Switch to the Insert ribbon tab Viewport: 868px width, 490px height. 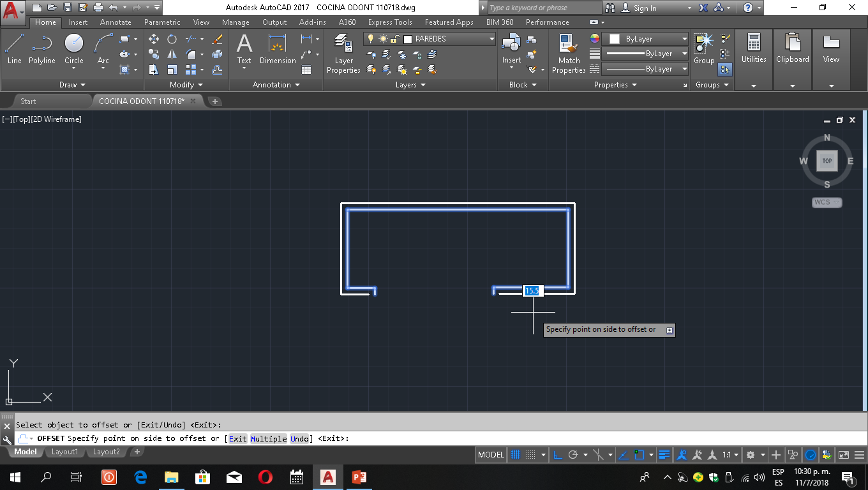pos(79,22)
